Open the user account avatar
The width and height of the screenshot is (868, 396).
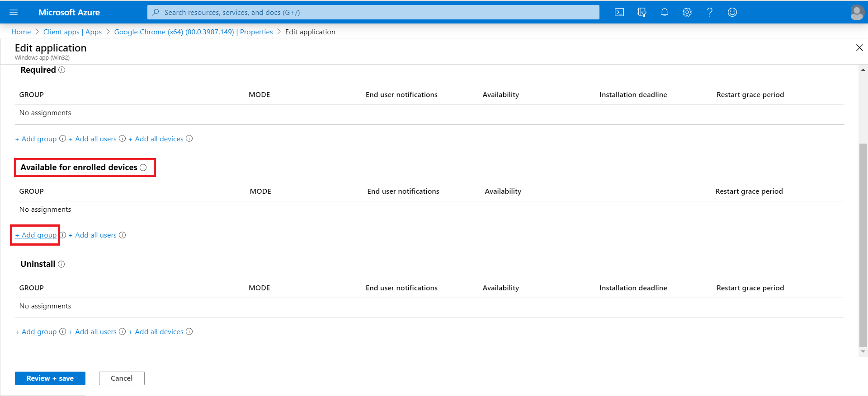857,12
